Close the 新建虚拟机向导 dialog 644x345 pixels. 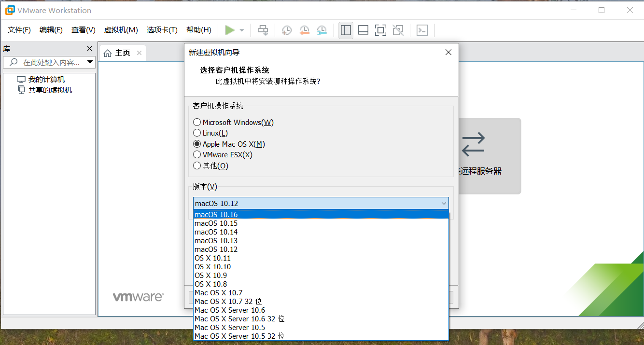coord(448,52)
